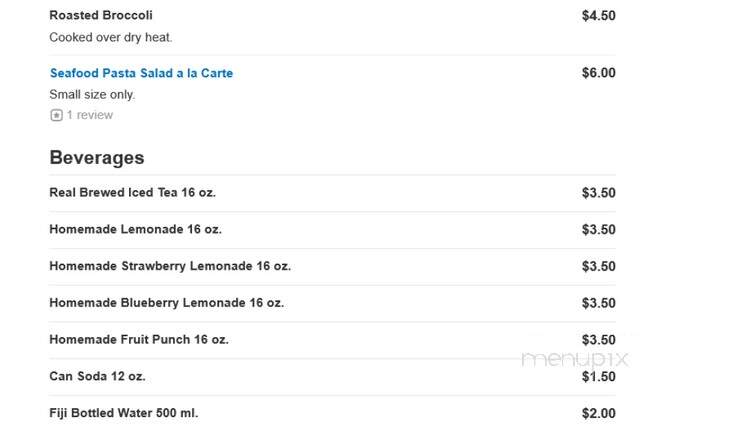This screenshot has height=442, width=754.
Task: Click the Iced Tea $3.50 price
Action: [598, 193]
